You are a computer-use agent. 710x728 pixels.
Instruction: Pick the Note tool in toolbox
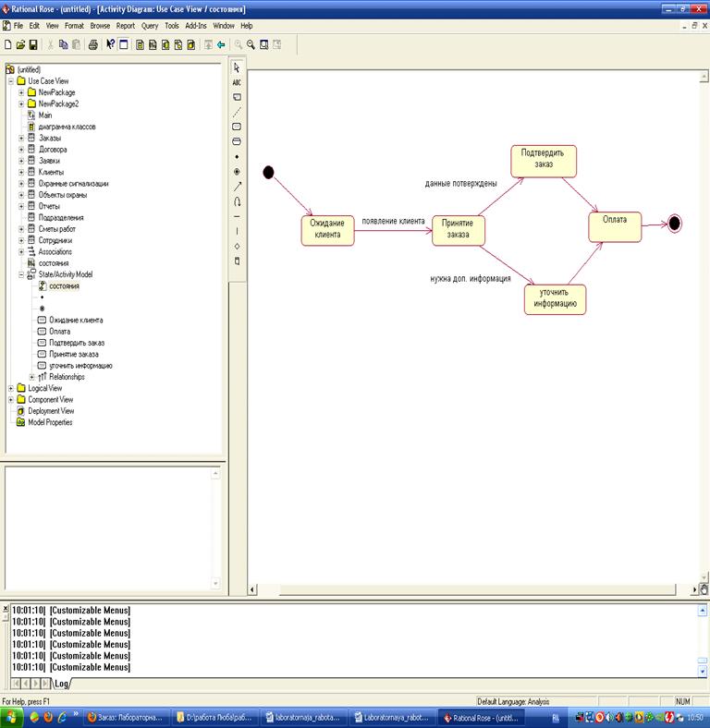pyautogui.click(x=237, y=97)
